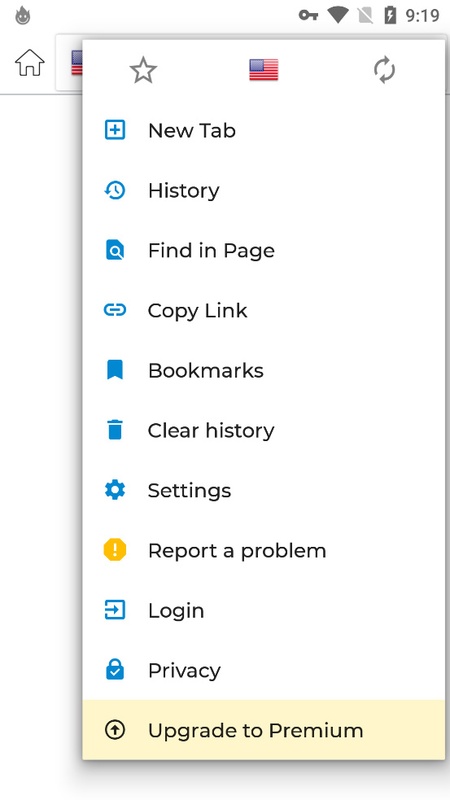Viewport: 450px width, 800px height.
Task: Select Copy Link
Action: tap(263, 310)
